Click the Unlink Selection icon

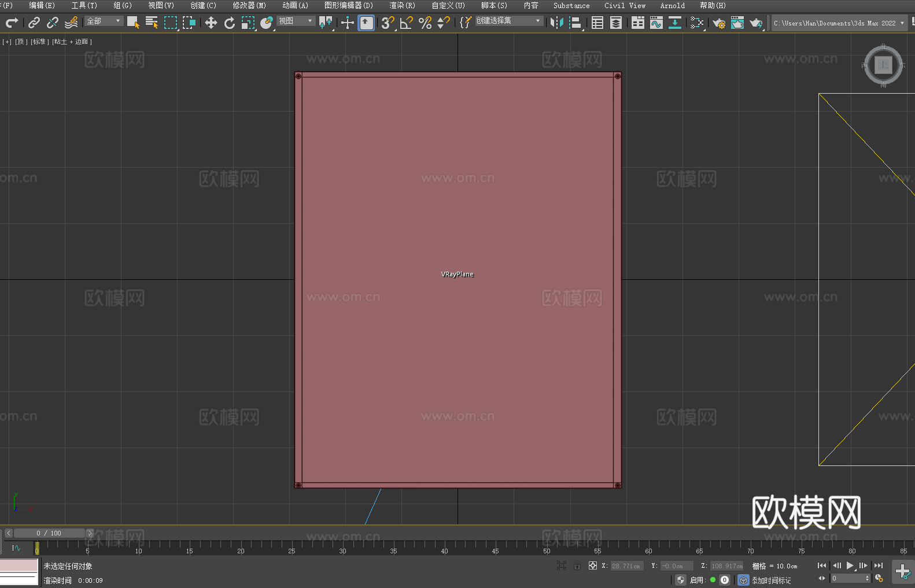click(x=53, y=23)
